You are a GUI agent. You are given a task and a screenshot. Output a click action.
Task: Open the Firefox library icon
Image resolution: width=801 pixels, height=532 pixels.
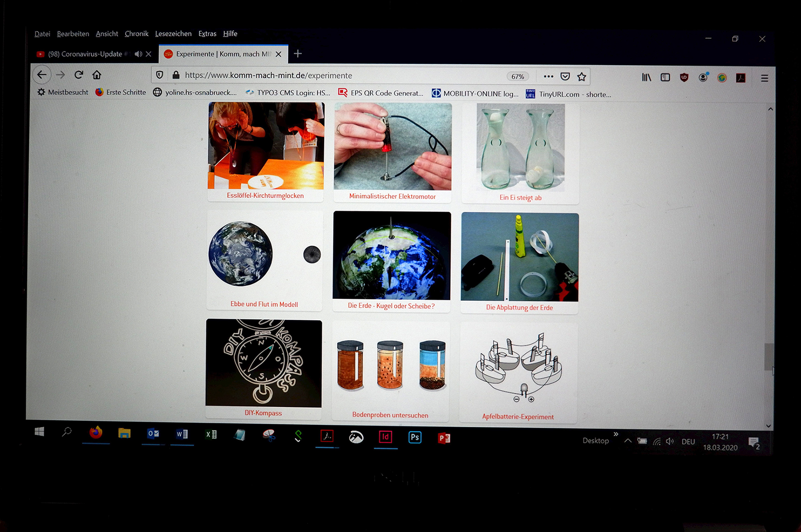(646, 77)
